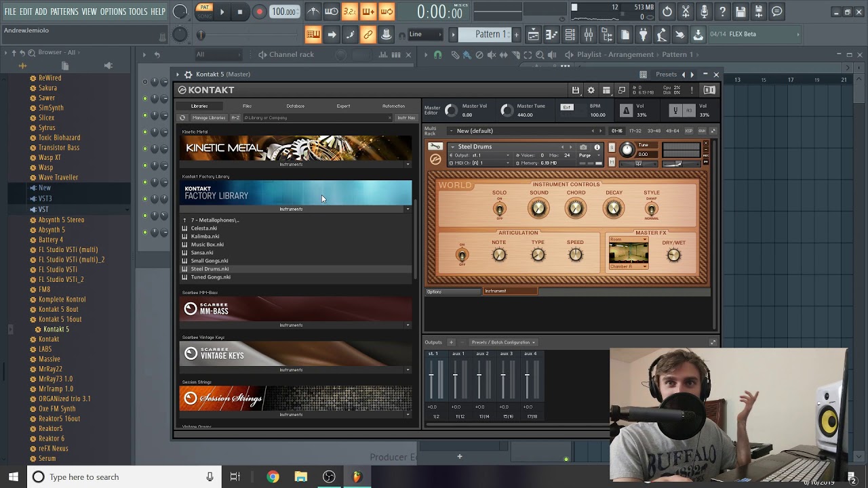Open Steel Drums wrench edit icon
The height and width of the screenshot is (488, 868).
pyautogui.click(x=435, y=146)
